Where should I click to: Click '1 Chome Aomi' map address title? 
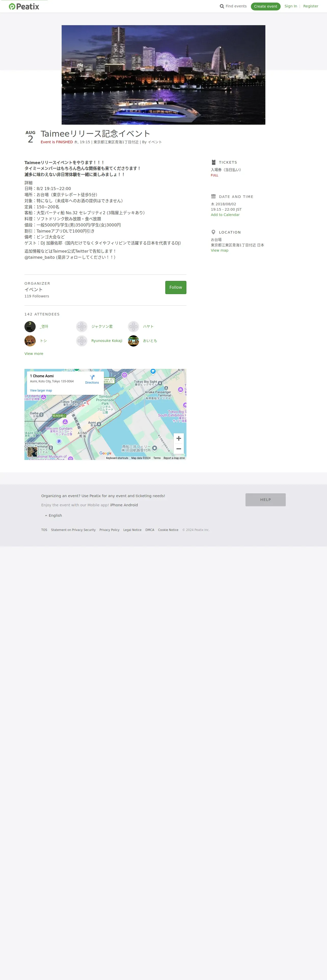42,376
